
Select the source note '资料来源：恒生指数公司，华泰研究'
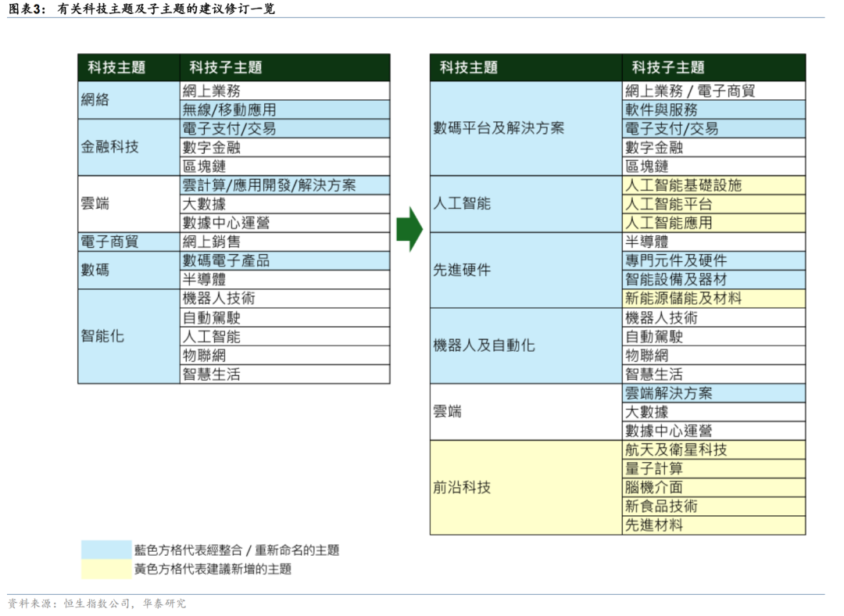[x=97, y=603]
